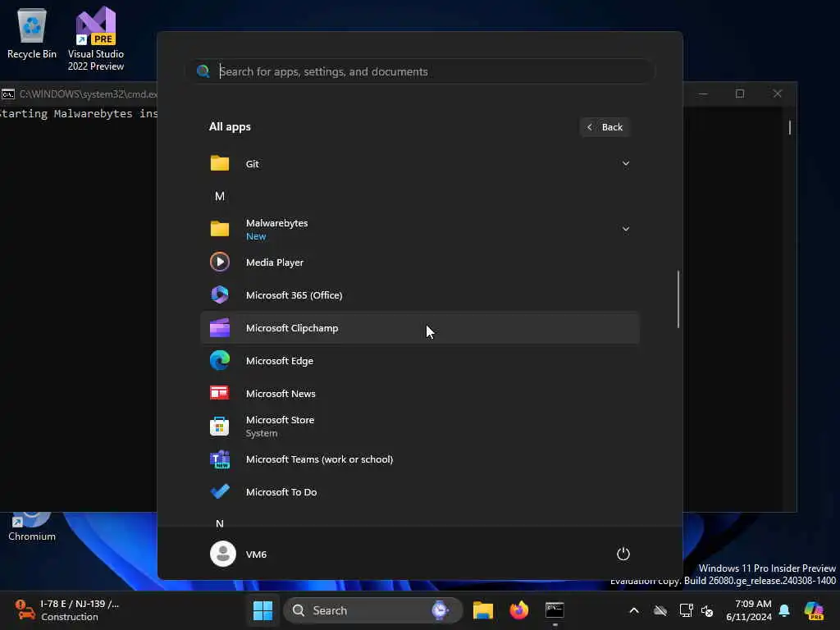The height and width of the screenshot is (630, 840).
Task: Click the Start menu search magnifier icon
Action: pyautogui.click(x=203, y=71)
